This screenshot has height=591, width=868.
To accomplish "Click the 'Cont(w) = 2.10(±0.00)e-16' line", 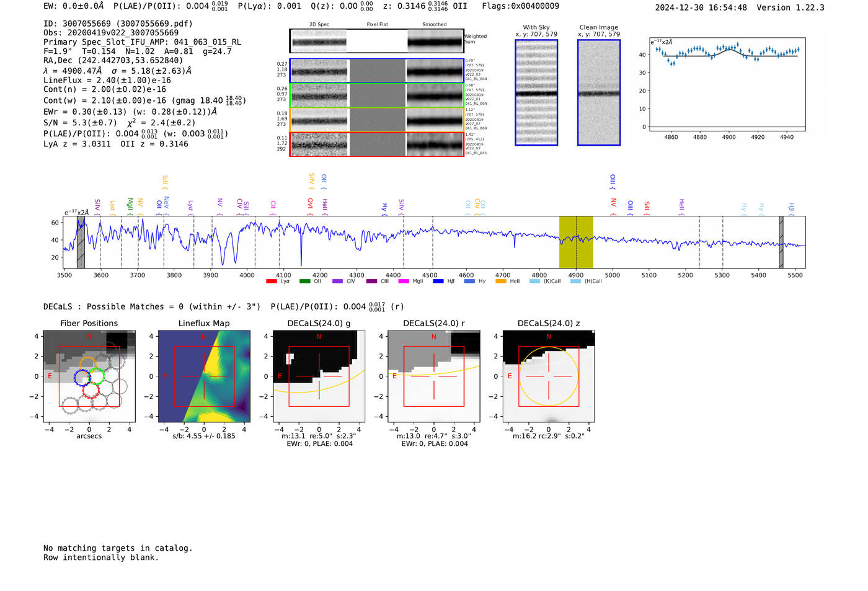I will (x=144, y=100).
